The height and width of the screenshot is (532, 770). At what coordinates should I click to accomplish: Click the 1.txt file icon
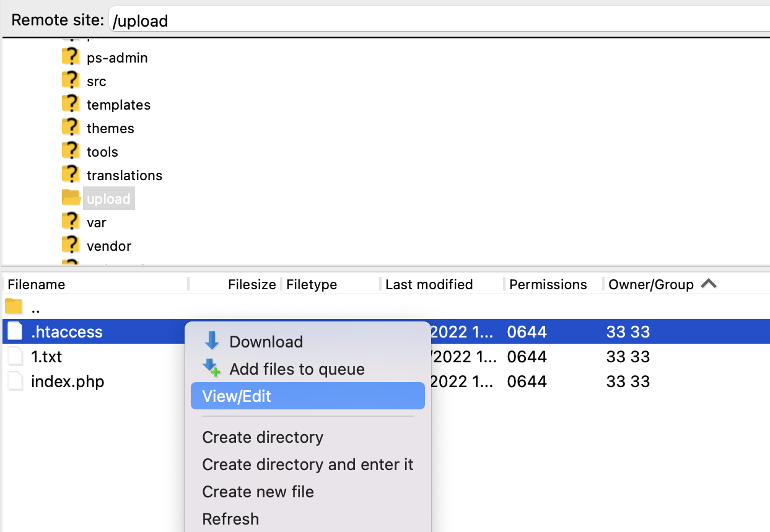tap(15, 357)
